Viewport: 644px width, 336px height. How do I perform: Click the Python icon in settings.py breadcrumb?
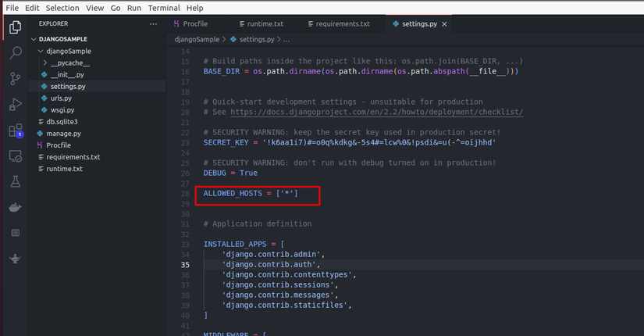(x=233, y=40)
